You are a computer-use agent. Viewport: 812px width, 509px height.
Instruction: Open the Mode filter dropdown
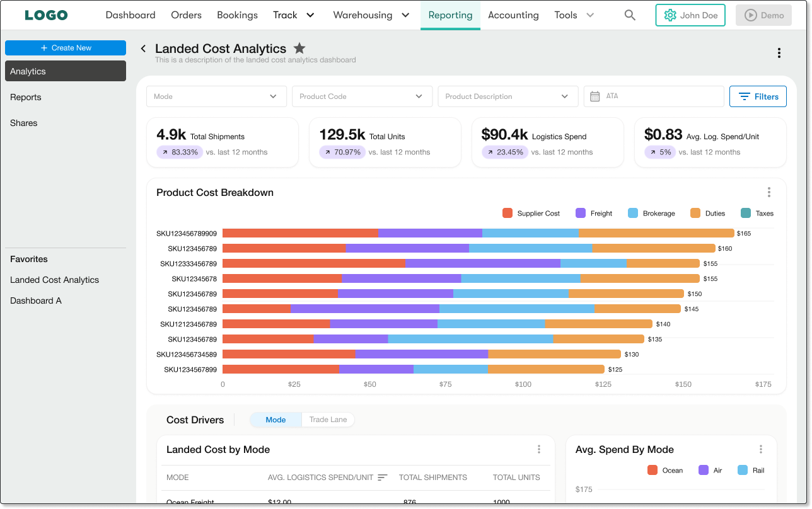216,96
